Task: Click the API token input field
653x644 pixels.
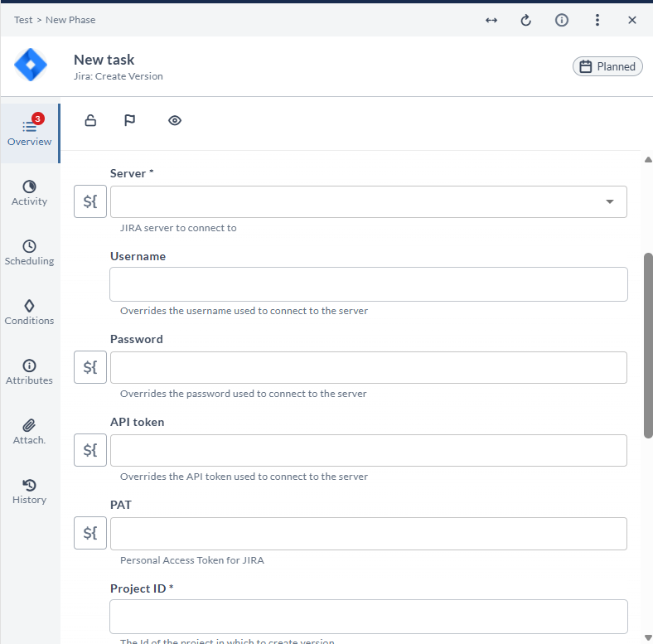Action: (x=369, y=450)
